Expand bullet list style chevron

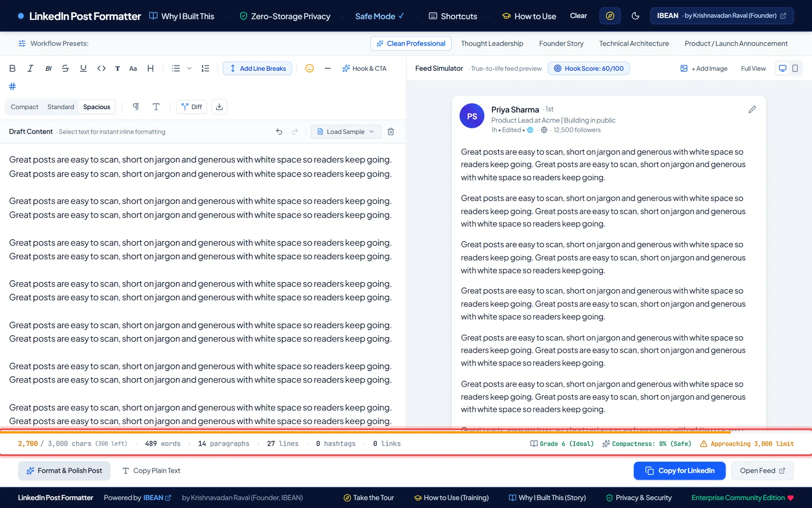(x=189, y=69)
